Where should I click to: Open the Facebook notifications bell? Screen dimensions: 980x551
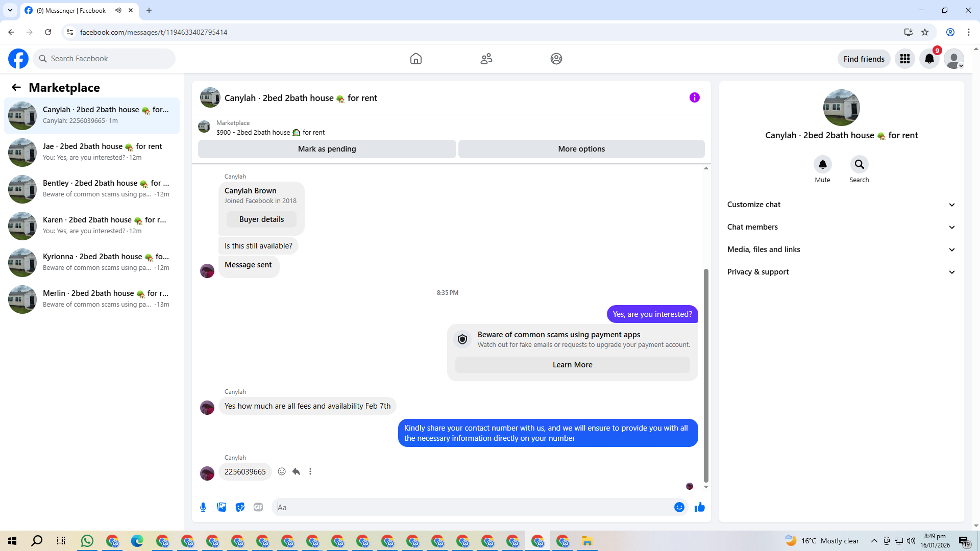tap(929, 59)
